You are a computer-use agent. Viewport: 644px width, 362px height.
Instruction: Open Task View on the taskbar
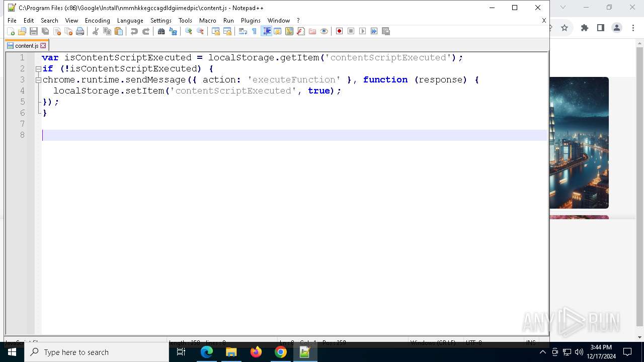[181, 352]
